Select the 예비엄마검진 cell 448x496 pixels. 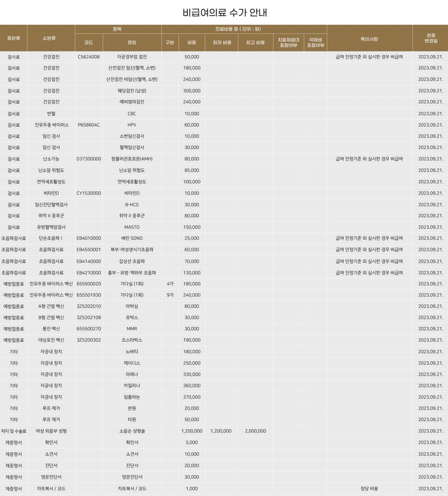(x=132, y=102)
